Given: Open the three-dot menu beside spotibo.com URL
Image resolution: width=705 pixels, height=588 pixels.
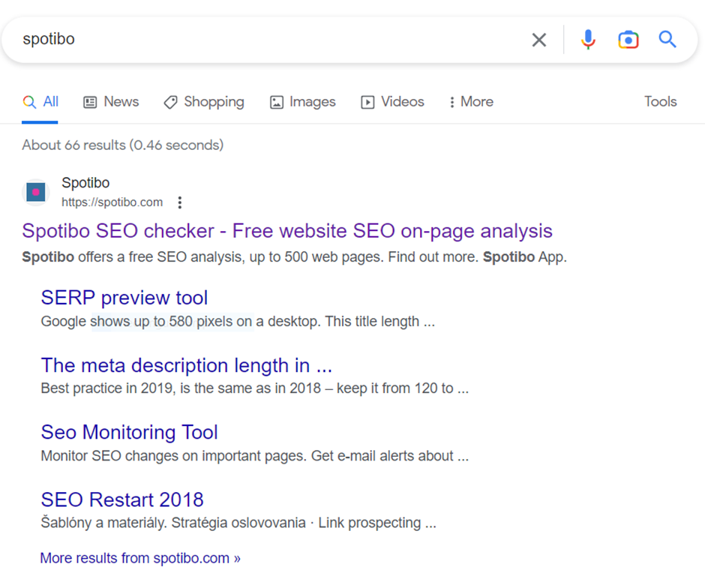Looking at the screenshot, I should pos(180,202).
